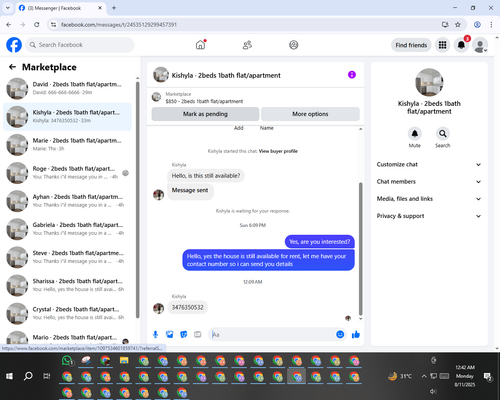Open the emoji picker

tap(340, 334)
